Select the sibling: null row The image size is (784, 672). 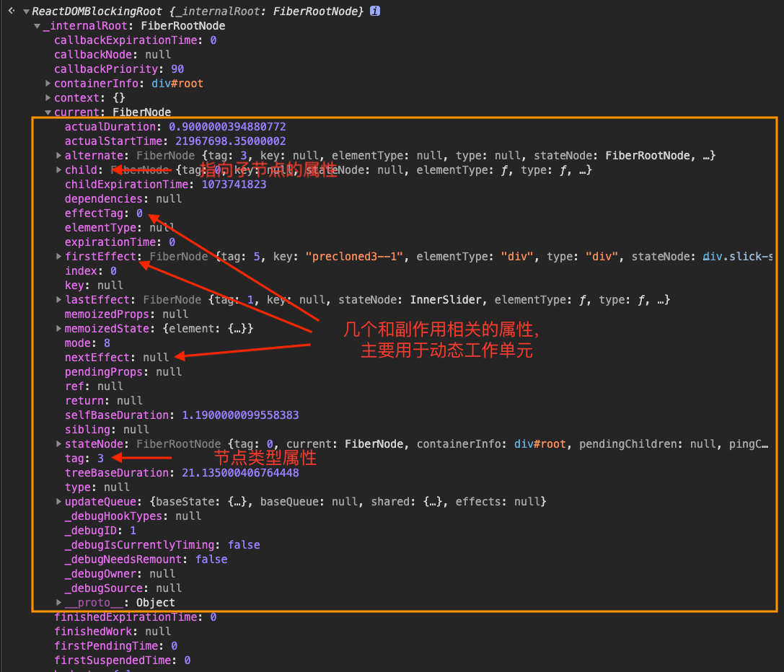[107, 430]
